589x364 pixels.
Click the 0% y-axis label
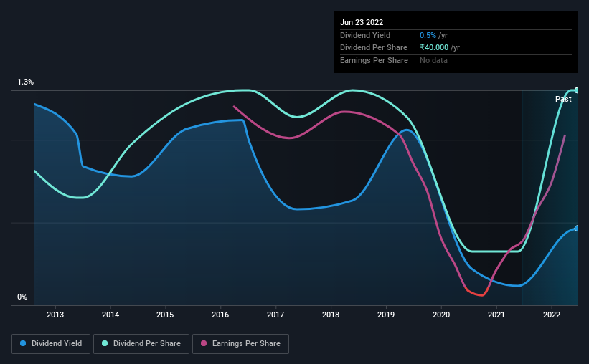(22, 297)
